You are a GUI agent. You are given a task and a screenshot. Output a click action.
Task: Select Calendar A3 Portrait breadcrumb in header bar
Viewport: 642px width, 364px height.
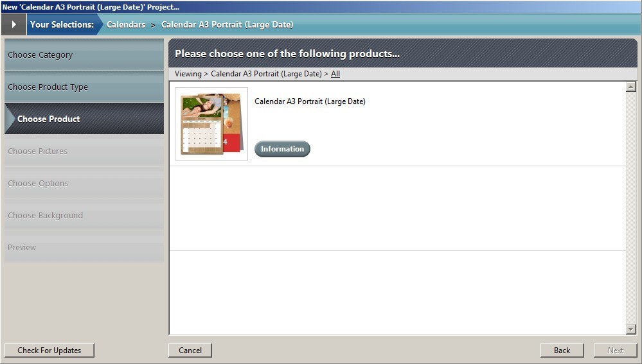coord(227,25)
